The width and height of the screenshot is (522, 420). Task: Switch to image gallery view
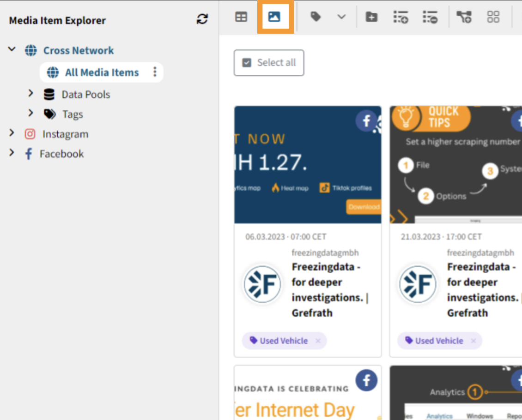pyautogui.click(x=274, y=17)
